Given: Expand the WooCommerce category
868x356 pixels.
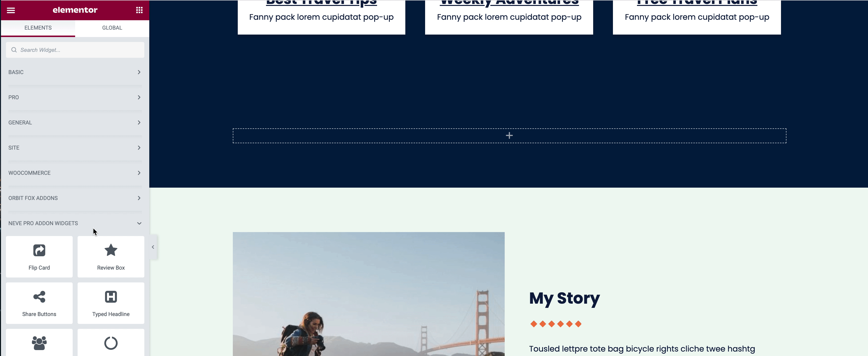Looking at the screenshot, I should tap(75, 173).
